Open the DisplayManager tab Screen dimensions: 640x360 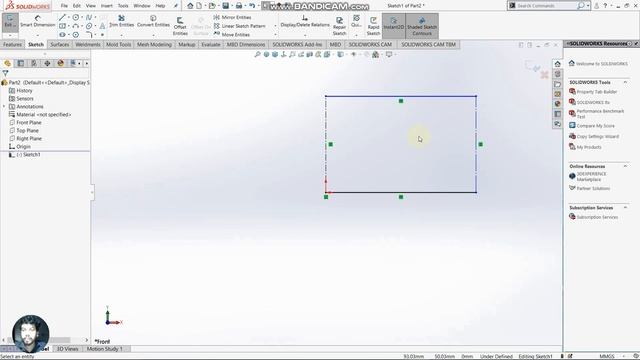coord(60,63)
